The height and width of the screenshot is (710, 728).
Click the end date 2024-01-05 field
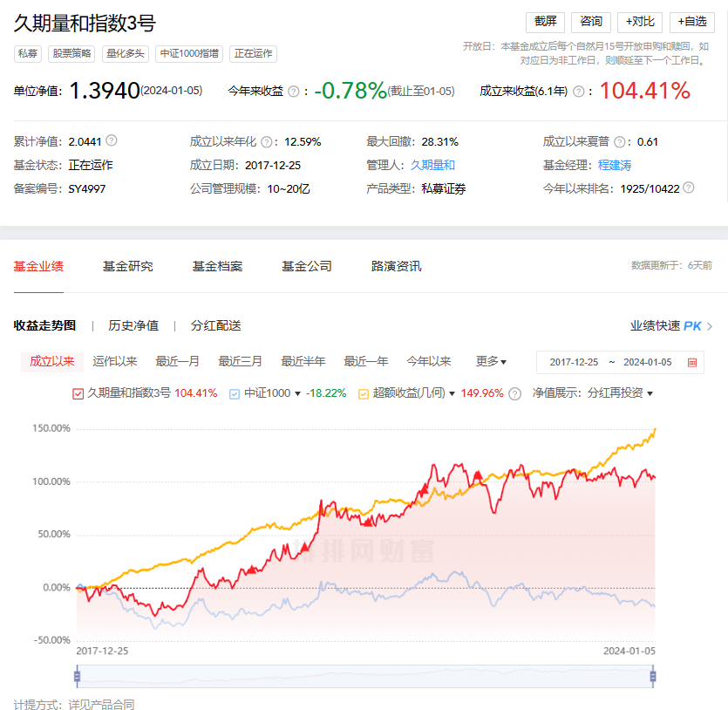point(647,362)
